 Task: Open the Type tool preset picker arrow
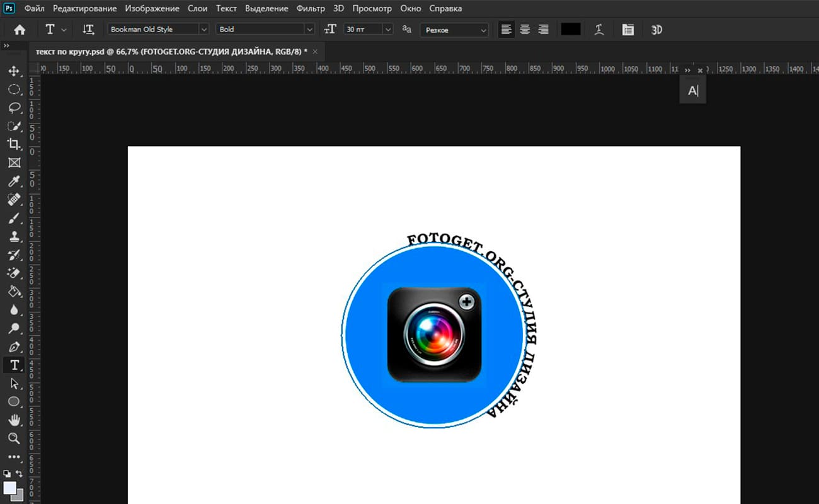point(64,30)
